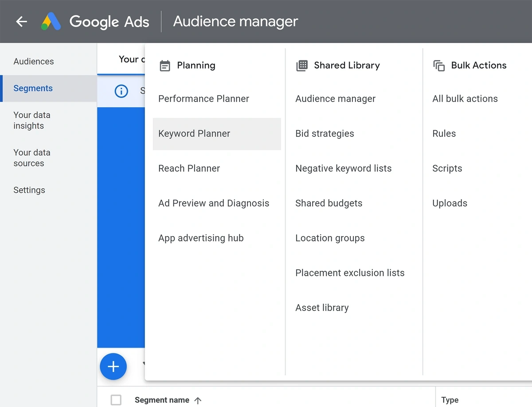Select Location groups
This screenshot has width=532, height=407.
pos(330,238)
